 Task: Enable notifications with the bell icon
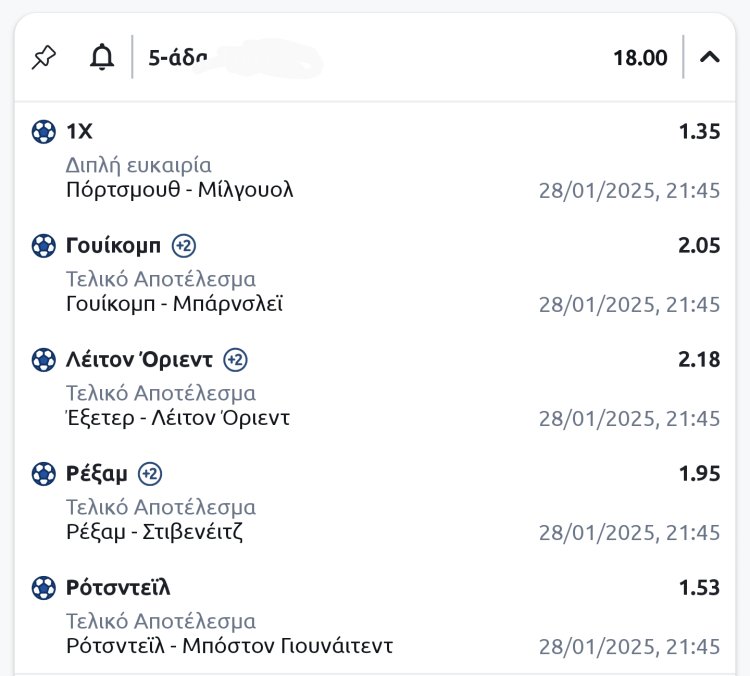click(x=102, y=58)
